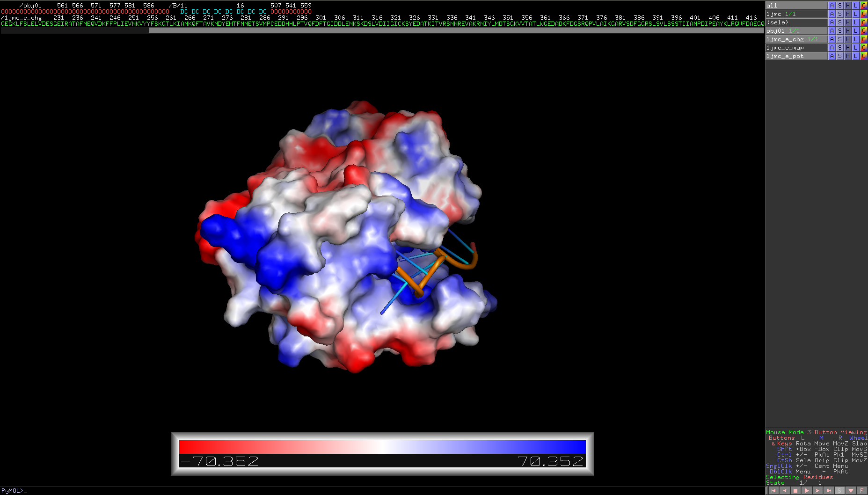
Task: Open Label menu for all
Action: tap(856, 6)
